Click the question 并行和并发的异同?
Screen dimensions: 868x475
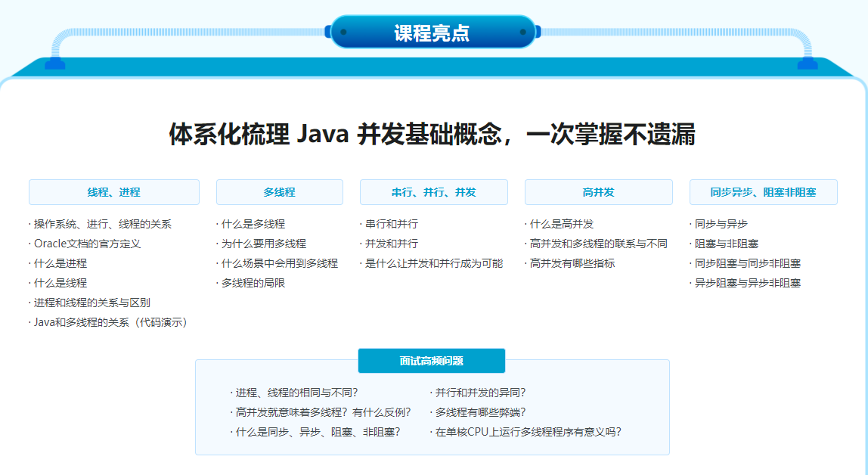click(480, 393)
